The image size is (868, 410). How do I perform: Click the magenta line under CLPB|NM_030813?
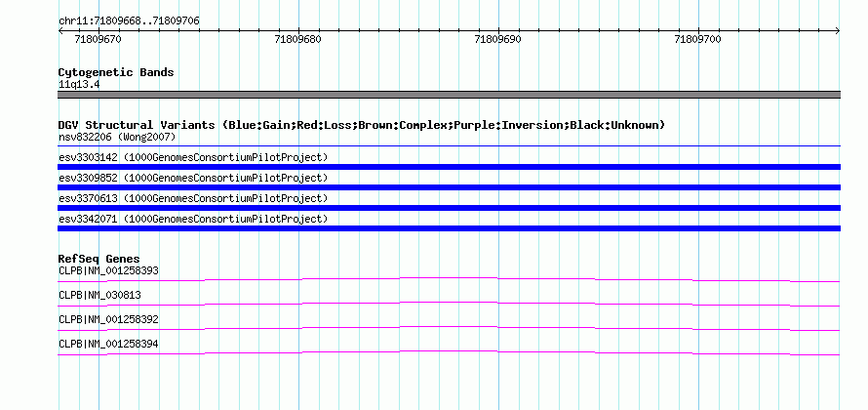click(x=449, y=305)
